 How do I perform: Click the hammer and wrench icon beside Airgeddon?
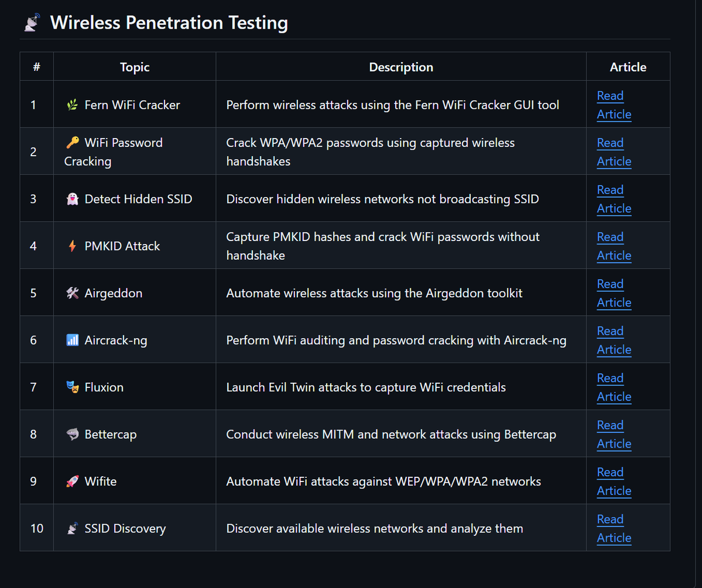pyautogui.click(x=72, y=293)
